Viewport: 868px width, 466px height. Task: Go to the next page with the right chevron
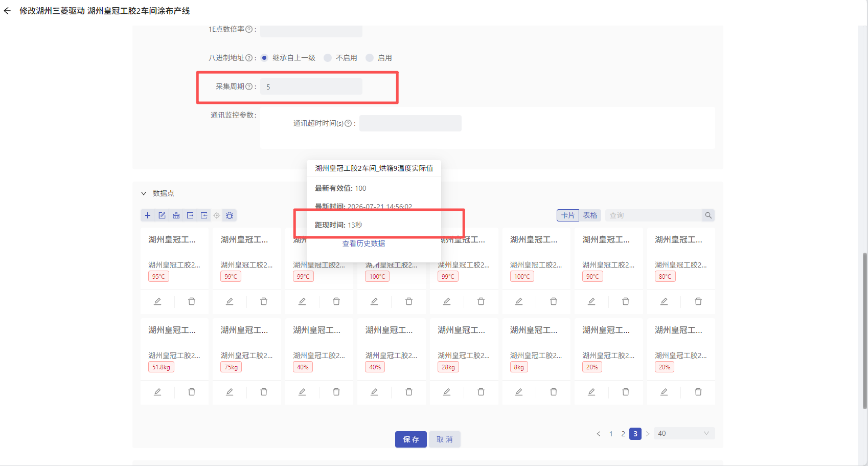[648, 434]
